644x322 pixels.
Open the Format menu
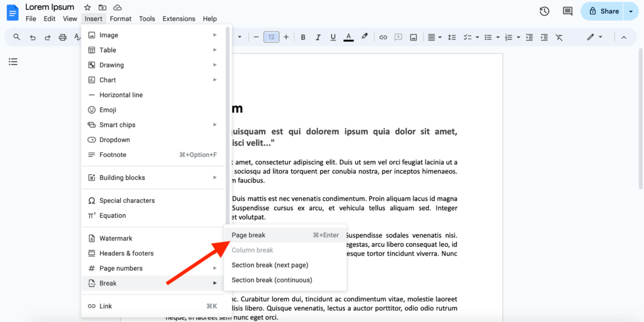point(120,18)
